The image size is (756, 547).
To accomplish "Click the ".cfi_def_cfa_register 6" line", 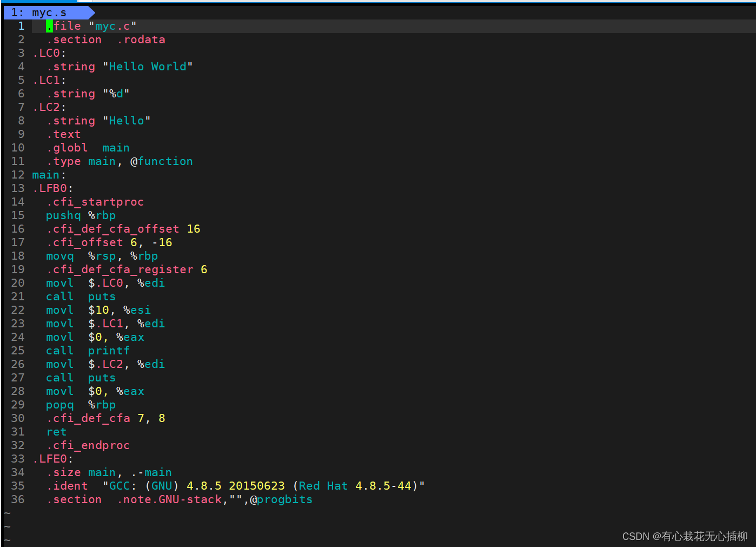I will [127, 269].
